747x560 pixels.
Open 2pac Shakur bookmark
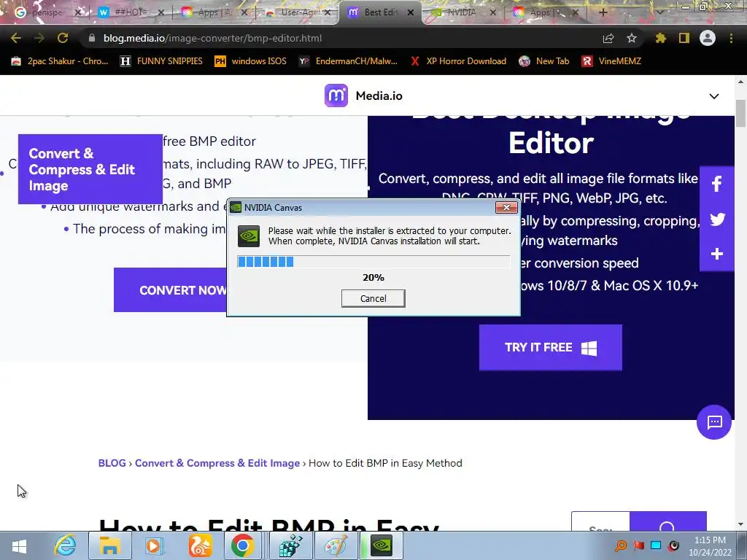click(x=60, y=61)
